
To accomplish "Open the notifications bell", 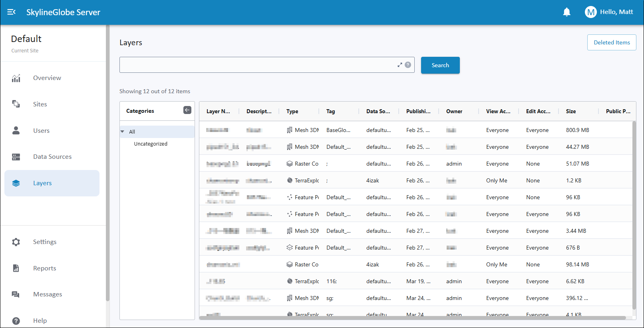I will point(566,12).
